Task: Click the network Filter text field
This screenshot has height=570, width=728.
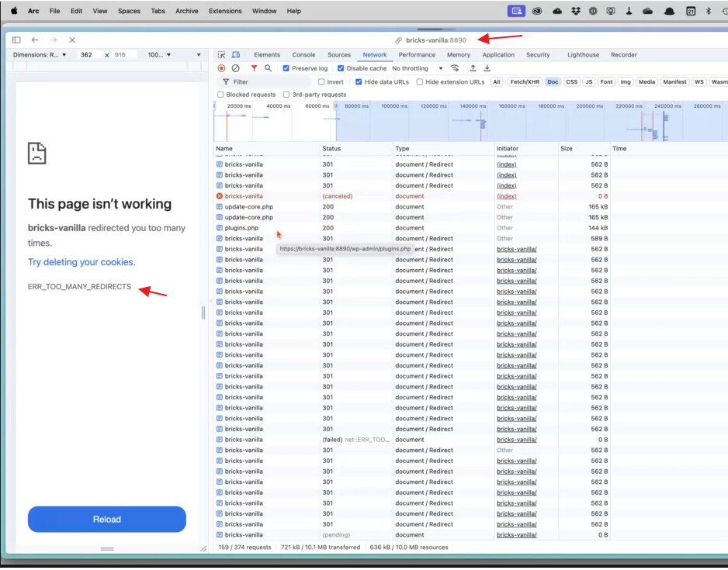Action: click(x=264, y=82)
